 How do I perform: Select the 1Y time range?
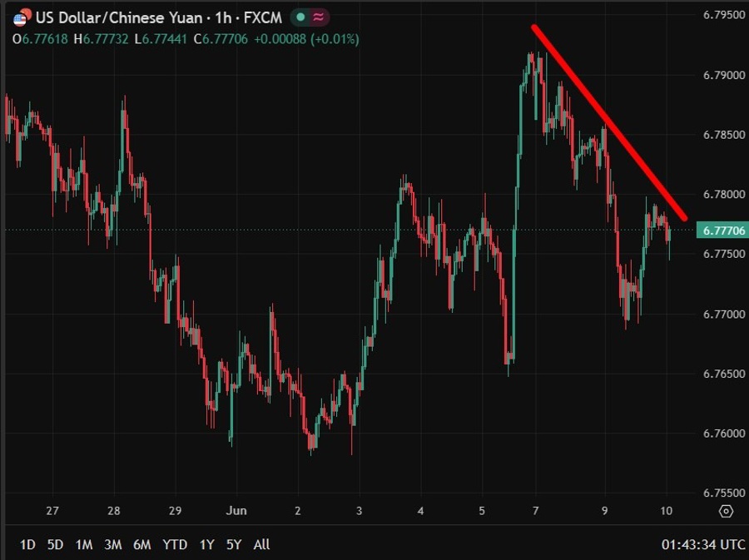click(x=206, y=544)
